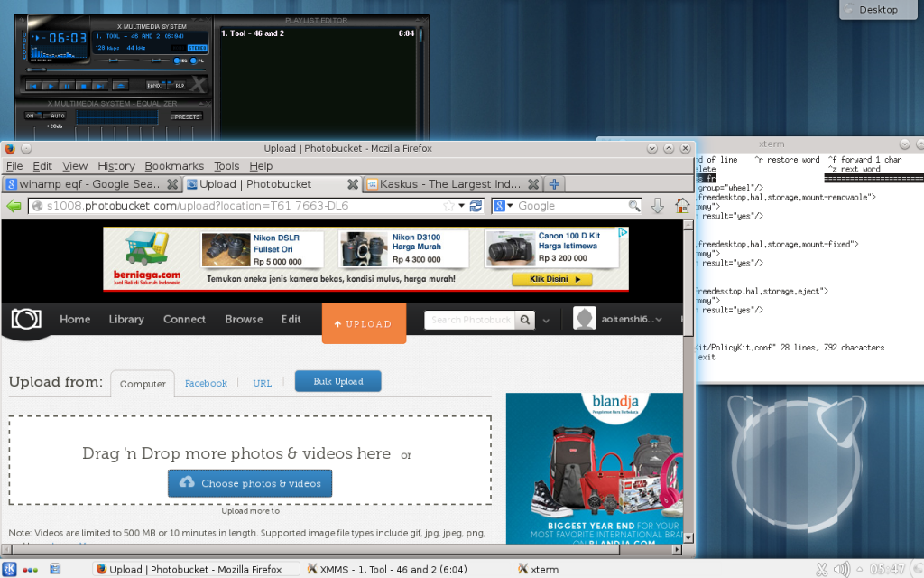Go to the Firefox home page icon
The height and width of the screenshot is (578, 924).
point(682,206)
